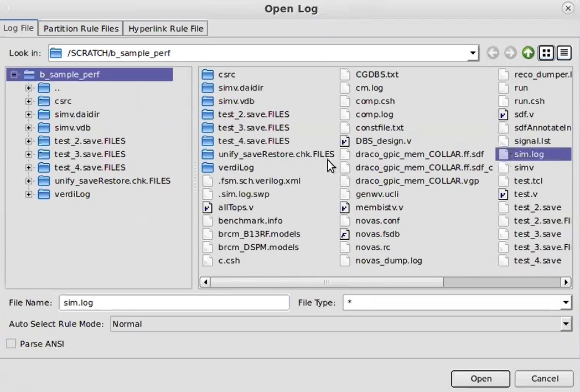Click the Open button
Viewport: 580px width, 392px height.
[480, 379]
